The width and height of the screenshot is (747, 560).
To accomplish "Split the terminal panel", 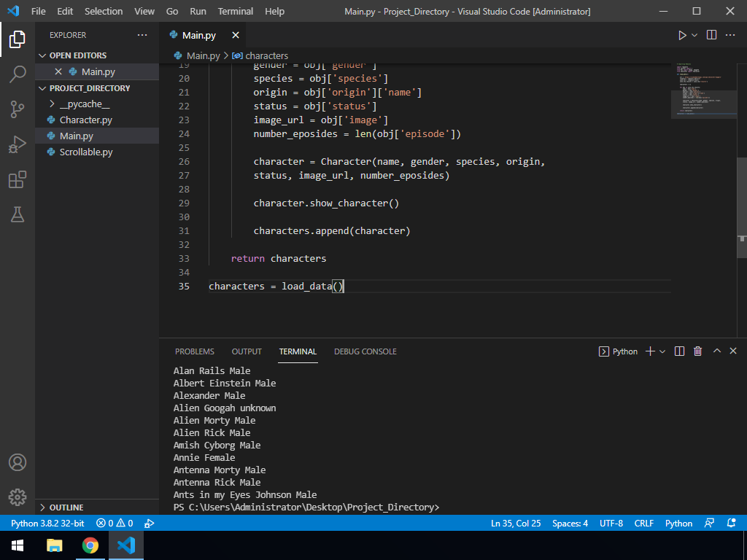I will pos(679,351).
